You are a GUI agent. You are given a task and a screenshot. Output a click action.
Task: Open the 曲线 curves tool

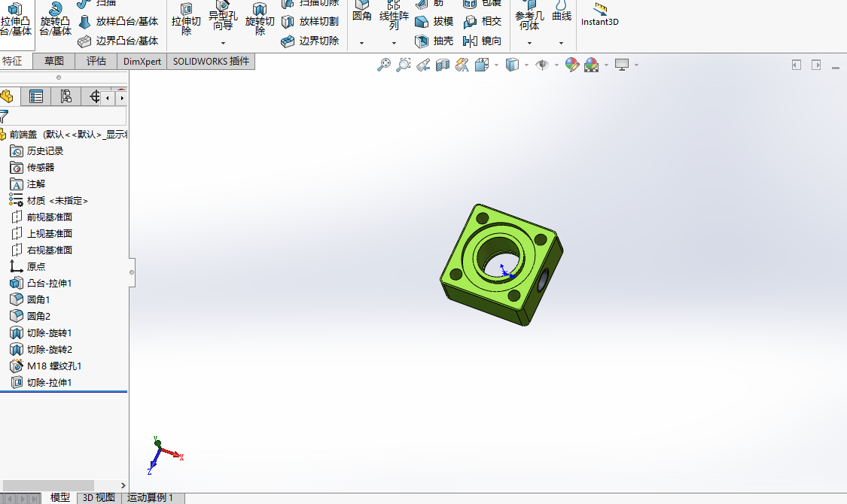[561, 12]
